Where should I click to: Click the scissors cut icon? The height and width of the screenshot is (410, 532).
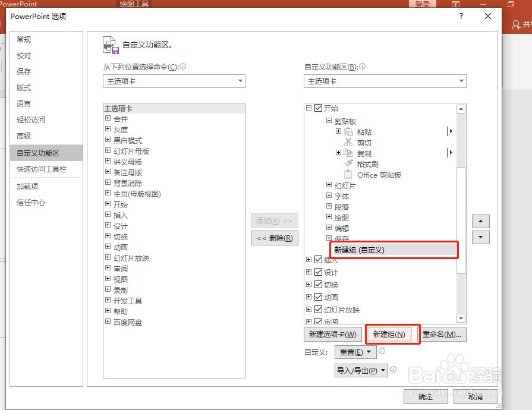(x=348, y=143)
